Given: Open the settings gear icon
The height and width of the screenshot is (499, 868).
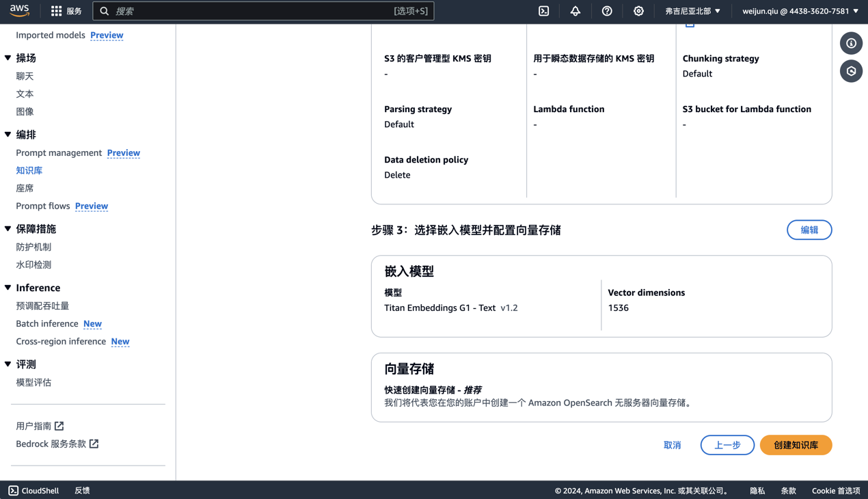Looking at the screenshot, I should coord(638,11).
